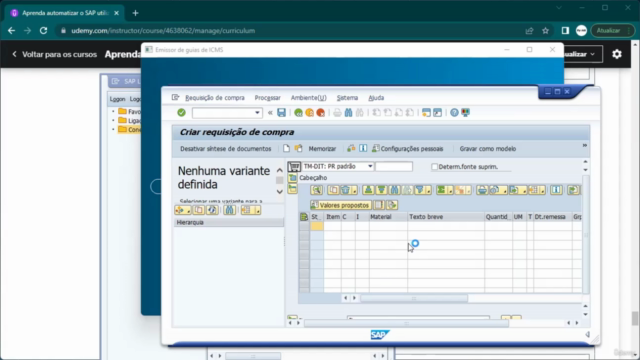The width and height of the screenshot is (640, 360).
Task: Click the Generate shortcut icon
Action: (437, 113)
